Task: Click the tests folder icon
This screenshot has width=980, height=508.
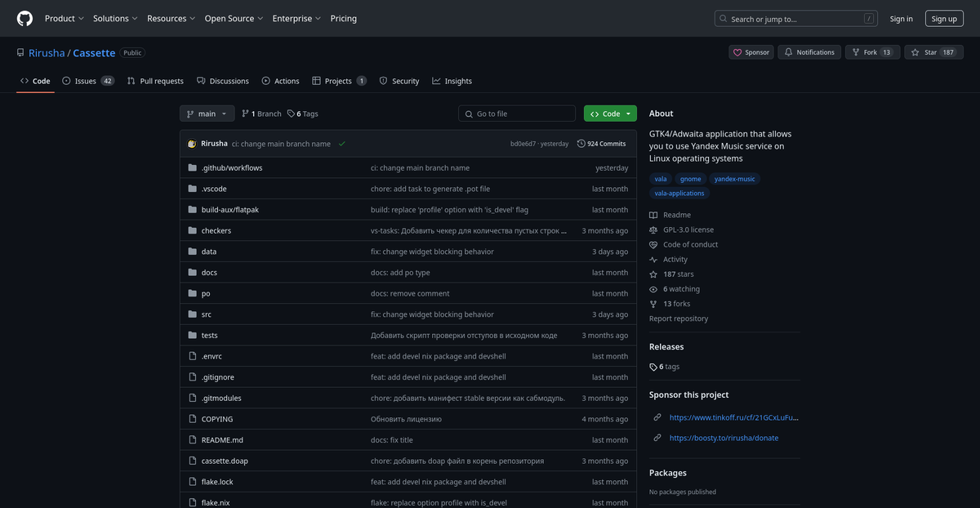Action: [193, 336]
